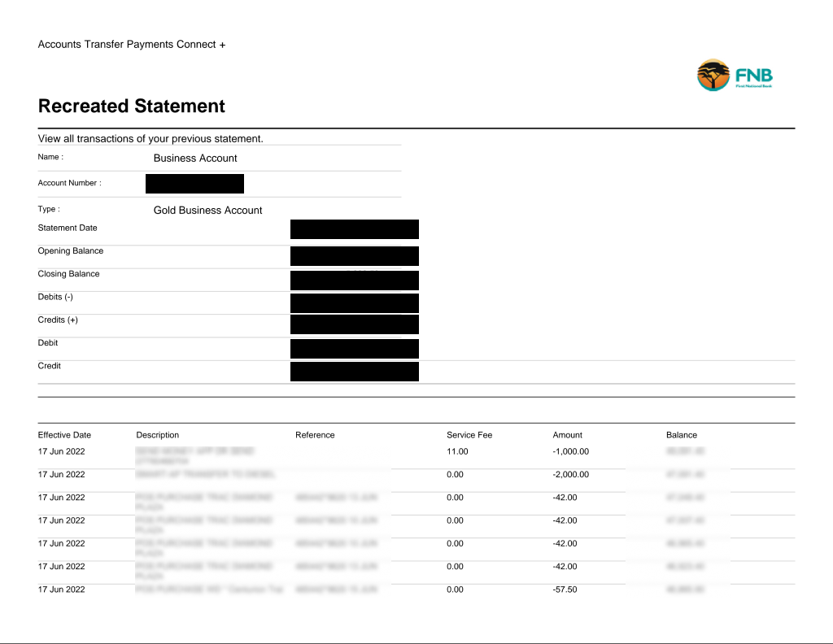
Task: Click the Description column header
Action: (x=158, y=435)
